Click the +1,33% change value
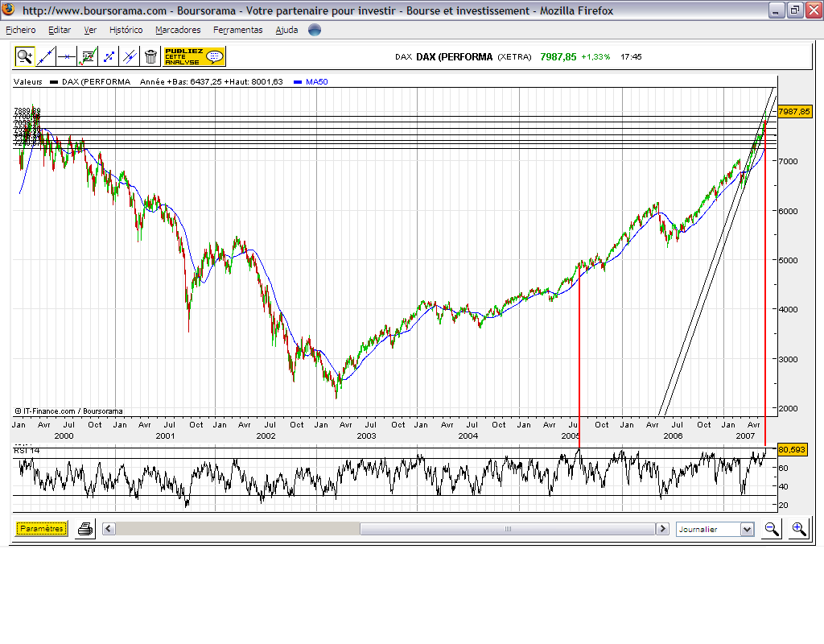Viewport: 824px width, 644px height. click(x=595, y=57)
